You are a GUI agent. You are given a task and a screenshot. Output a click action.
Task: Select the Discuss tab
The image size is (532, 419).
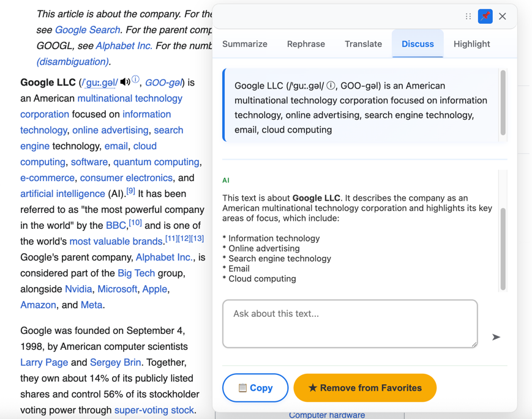pyautogui.click(x=418, y=44)
